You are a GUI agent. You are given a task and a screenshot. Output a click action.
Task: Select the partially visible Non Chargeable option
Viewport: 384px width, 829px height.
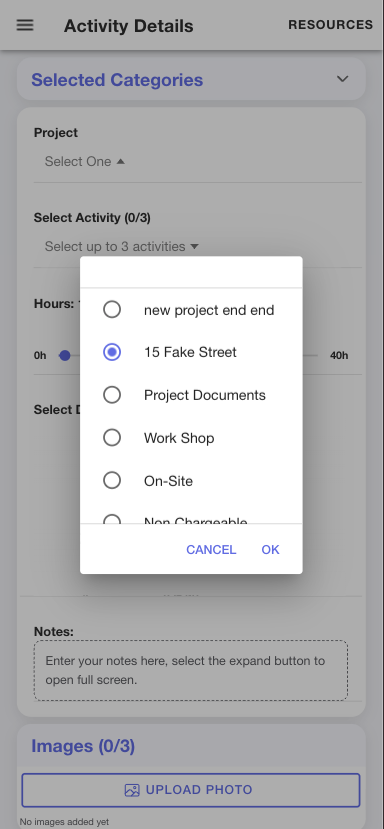tap(191, 518)
